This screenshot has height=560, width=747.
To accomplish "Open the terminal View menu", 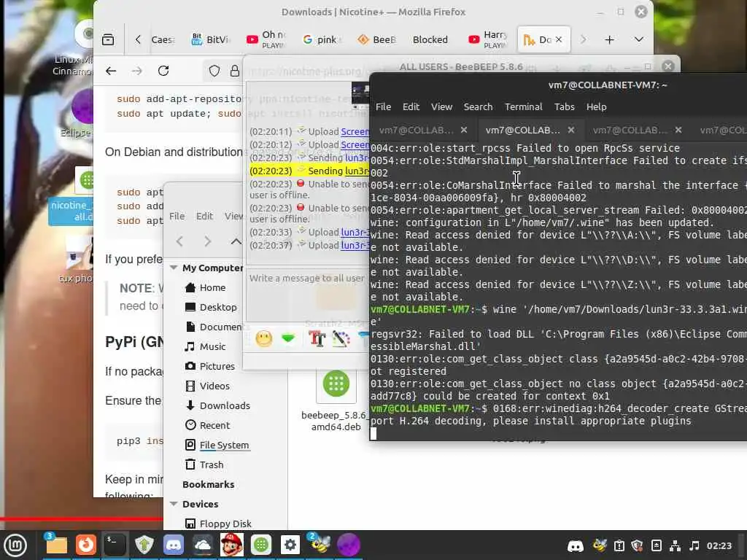I will point(441,106).
